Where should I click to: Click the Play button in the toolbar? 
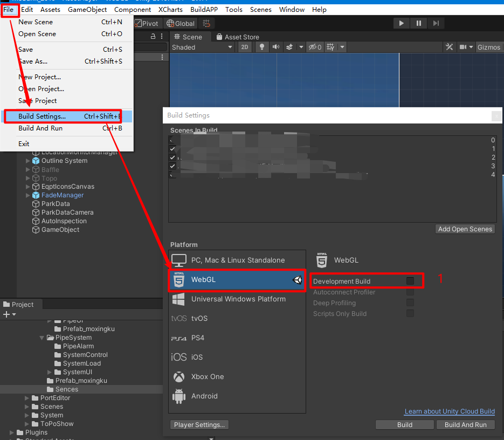pos(401,23)
